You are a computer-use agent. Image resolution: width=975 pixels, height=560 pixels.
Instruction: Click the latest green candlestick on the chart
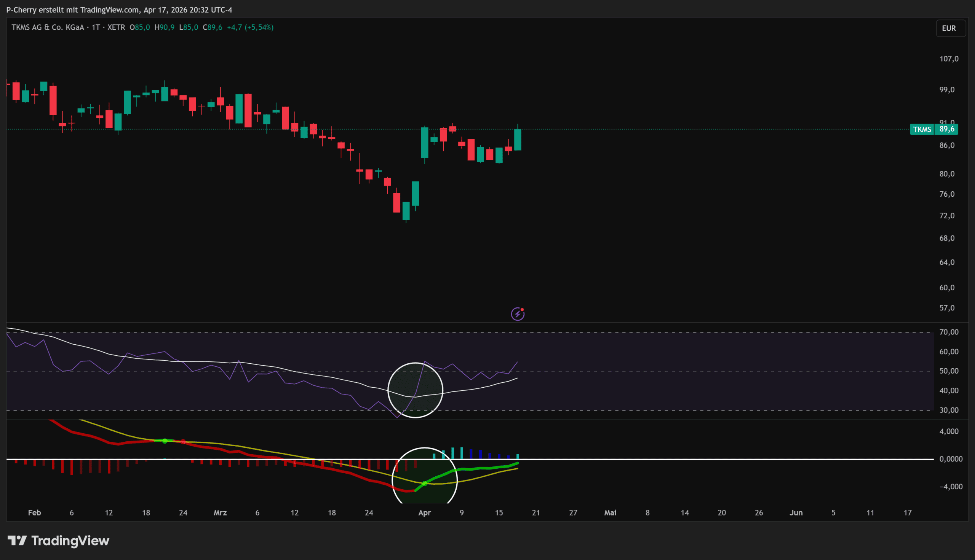(518, 140)
